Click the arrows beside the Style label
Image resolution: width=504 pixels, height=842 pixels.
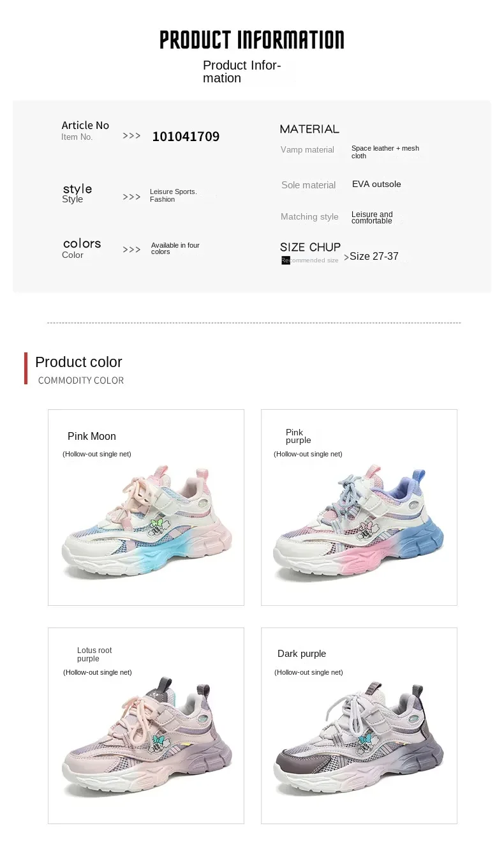[131, 197]
